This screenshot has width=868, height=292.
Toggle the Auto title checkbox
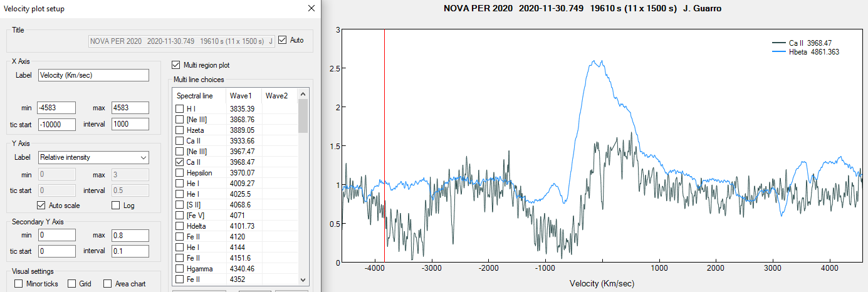(x=283, y=40)
